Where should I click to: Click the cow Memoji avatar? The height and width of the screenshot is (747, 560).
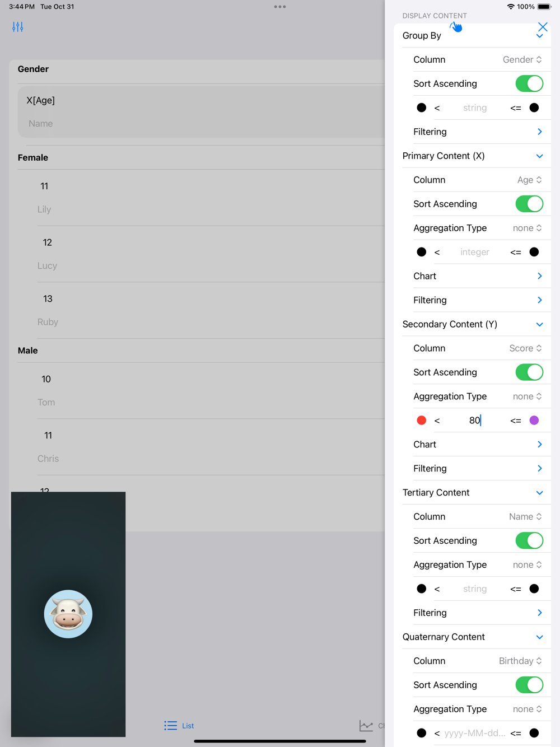[68, 614]
